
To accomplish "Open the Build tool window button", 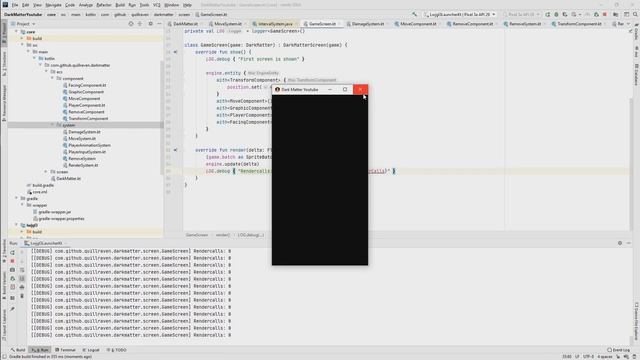I will pyautogui.click(x=18, y=350).
